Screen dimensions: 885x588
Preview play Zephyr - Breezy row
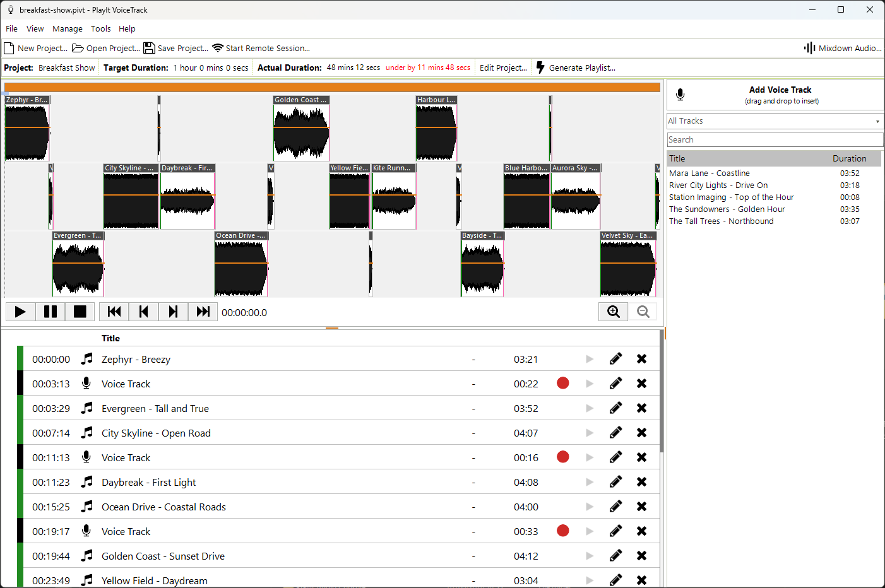click(590, 359)
